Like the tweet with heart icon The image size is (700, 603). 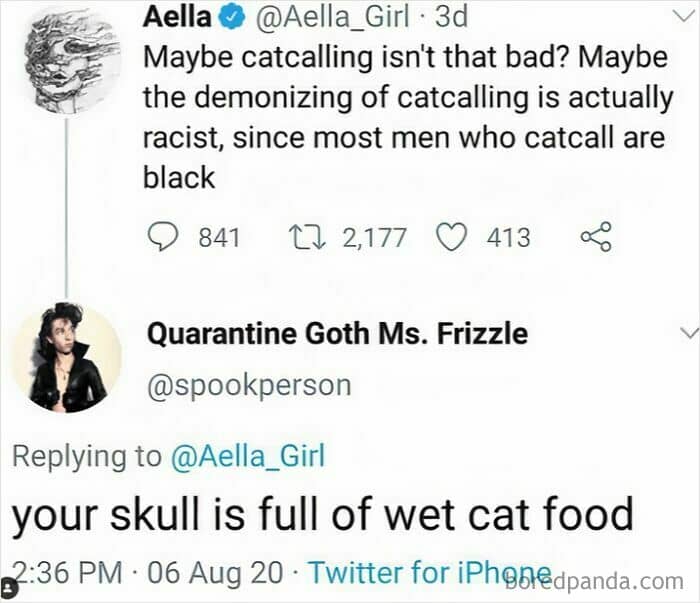453,237
